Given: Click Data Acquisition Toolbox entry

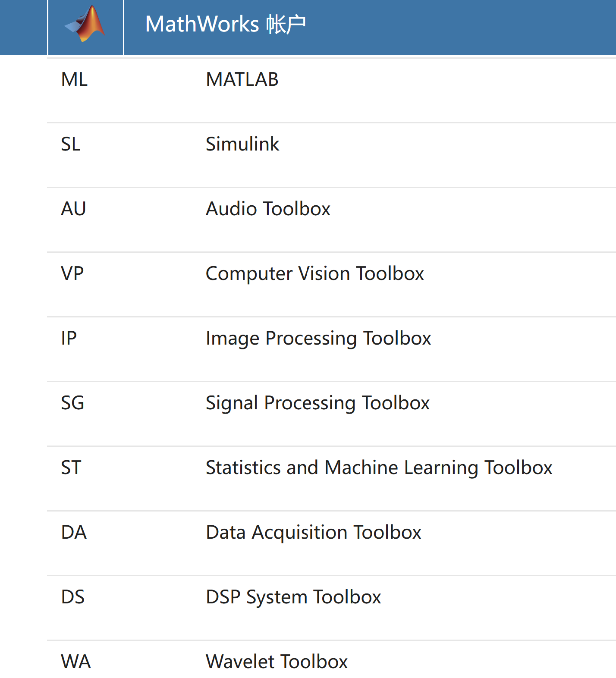Looking at the screenshot, I should [x=313, y=532].
